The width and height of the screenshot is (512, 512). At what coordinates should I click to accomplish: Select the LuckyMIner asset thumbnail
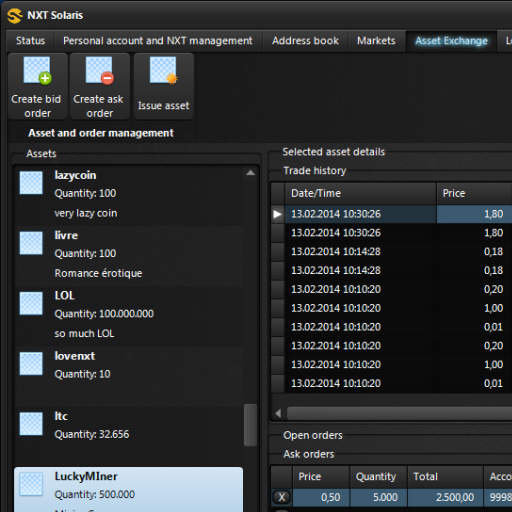[31, 484]
